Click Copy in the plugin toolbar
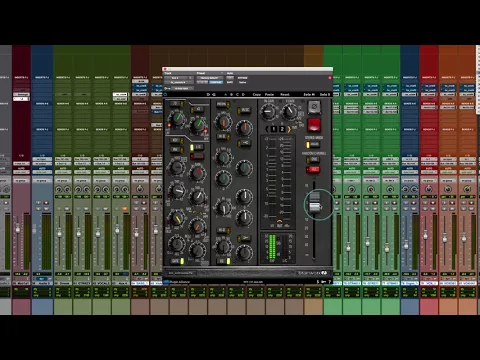Viewport: 480px width, 360px height. click(x=257, y=95)
